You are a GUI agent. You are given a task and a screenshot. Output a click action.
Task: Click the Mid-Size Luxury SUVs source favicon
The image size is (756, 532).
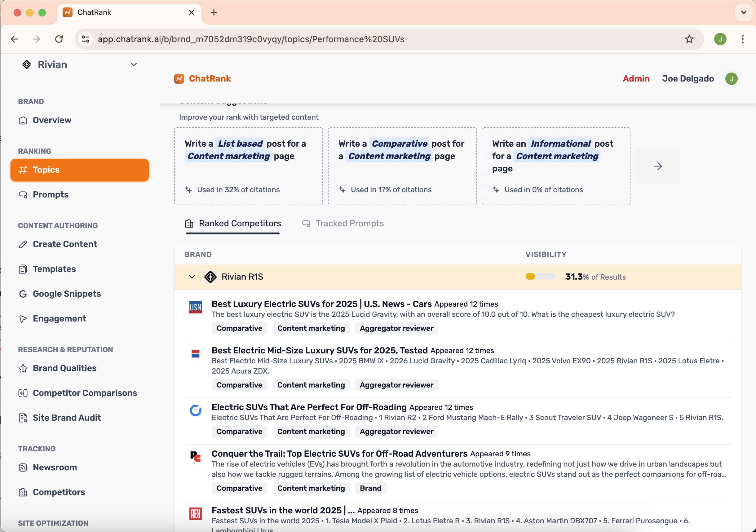click(196, 354)
